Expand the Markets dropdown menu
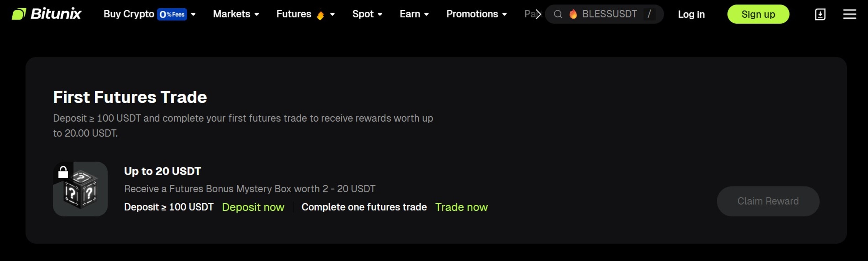Viewport: 868px width, 261px height. click(x=236, y=14)
